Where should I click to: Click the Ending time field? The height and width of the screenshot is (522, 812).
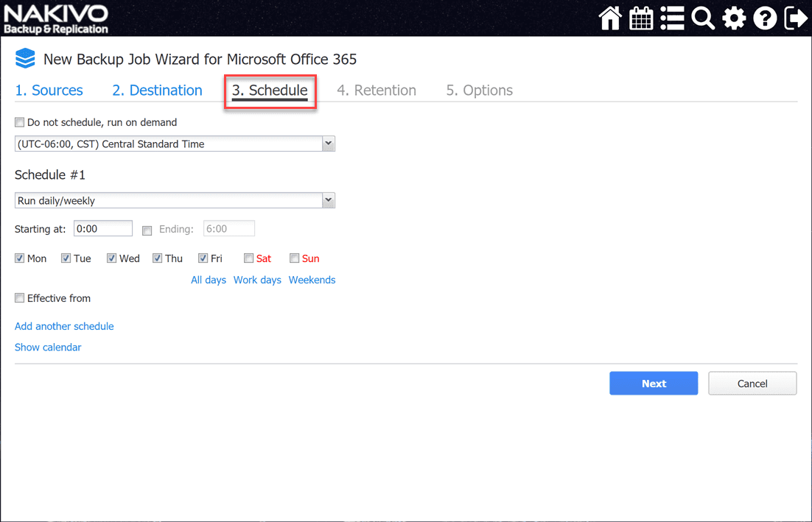[229, 229]
